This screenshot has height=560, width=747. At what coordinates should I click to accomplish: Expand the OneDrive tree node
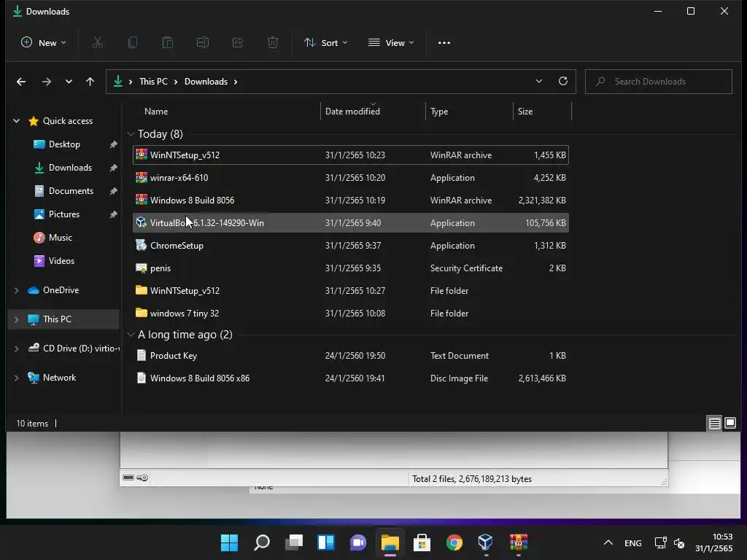(17, 290)
